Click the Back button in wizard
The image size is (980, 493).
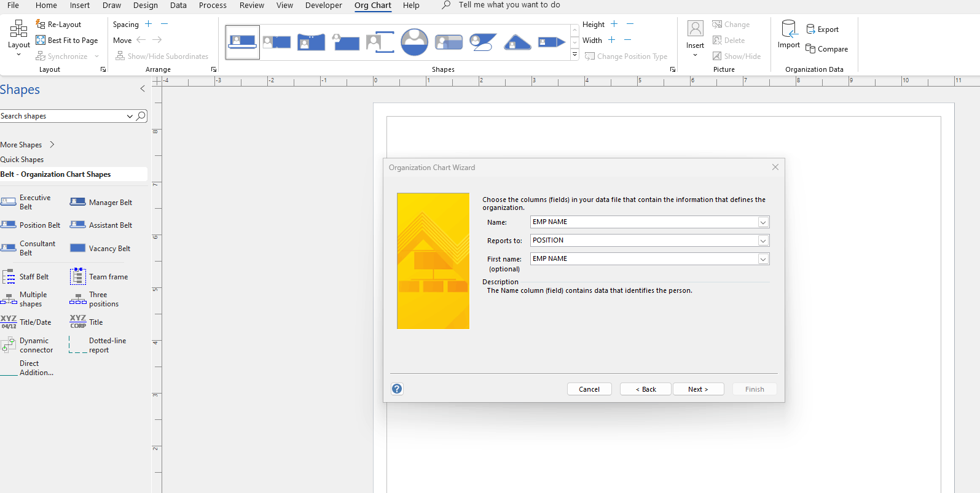coord(645,389)
